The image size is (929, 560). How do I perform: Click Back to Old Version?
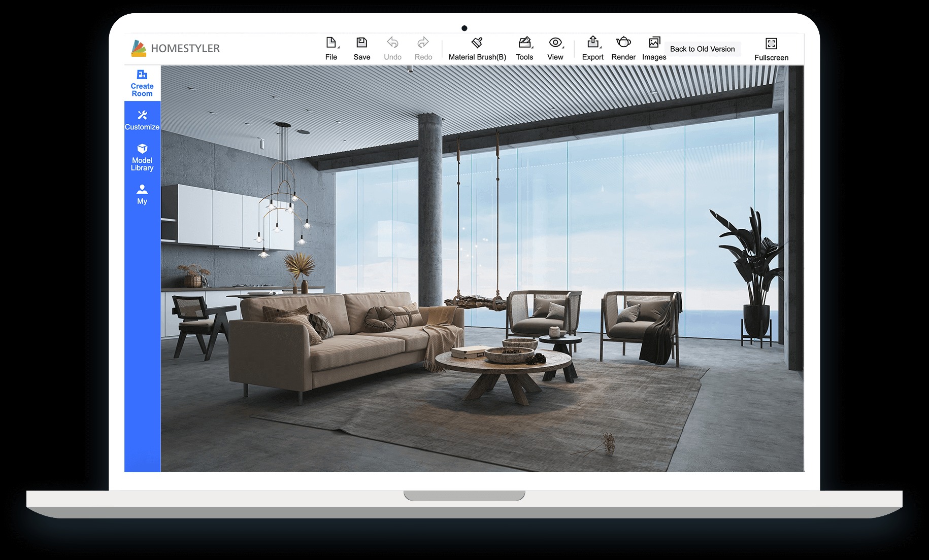pos(703,48)
